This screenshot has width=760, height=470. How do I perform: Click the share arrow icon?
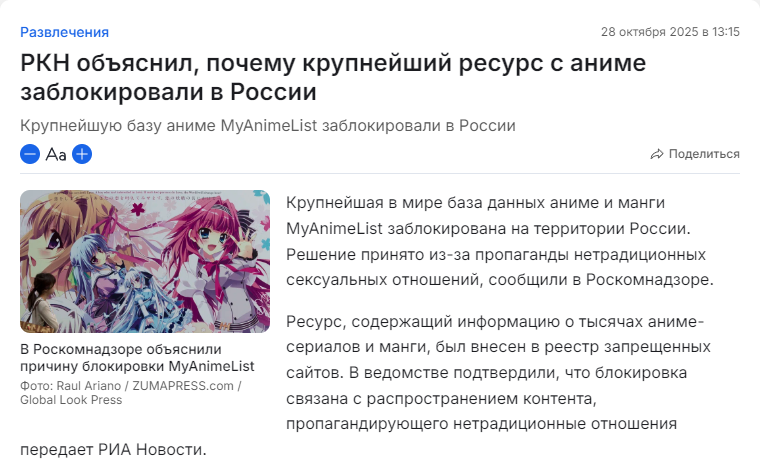pos(657,154)
